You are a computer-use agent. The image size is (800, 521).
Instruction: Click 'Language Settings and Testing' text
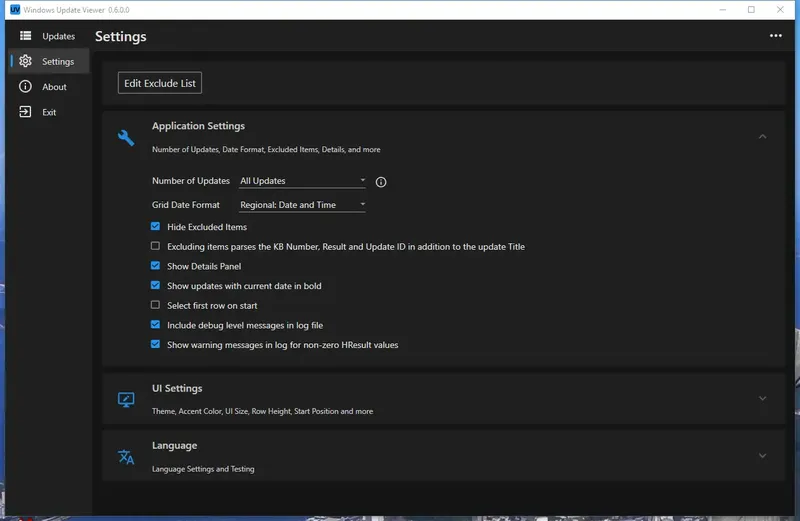[x=203, y=469]
